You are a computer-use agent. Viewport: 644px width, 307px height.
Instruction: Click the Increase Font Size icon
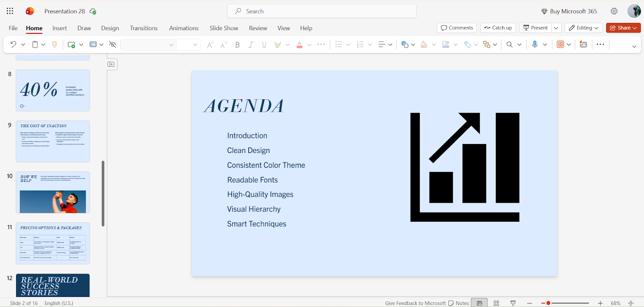pyautogui.click(x=210, y=45)
